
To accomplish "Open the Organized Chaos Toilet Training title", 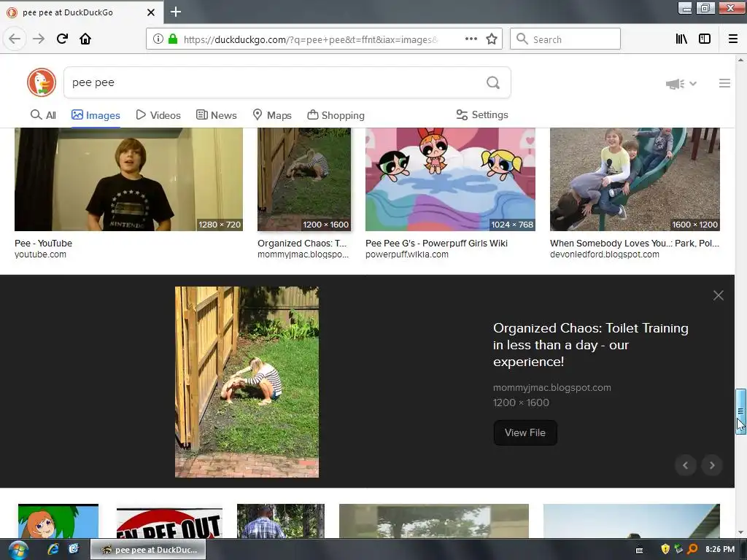I will coord(591,345).
